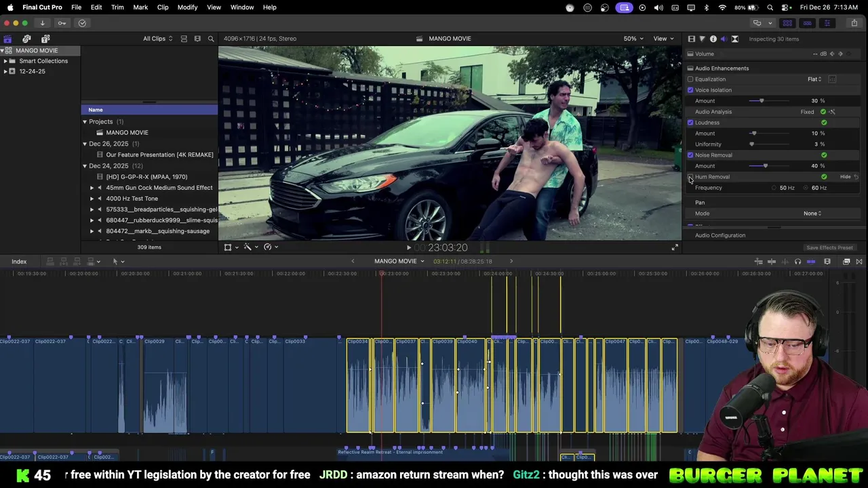Image resolution: width=868 pixels, height=488 pixels.
Task: Play the viewer from the playhead
Action: (x=408, y=247)
